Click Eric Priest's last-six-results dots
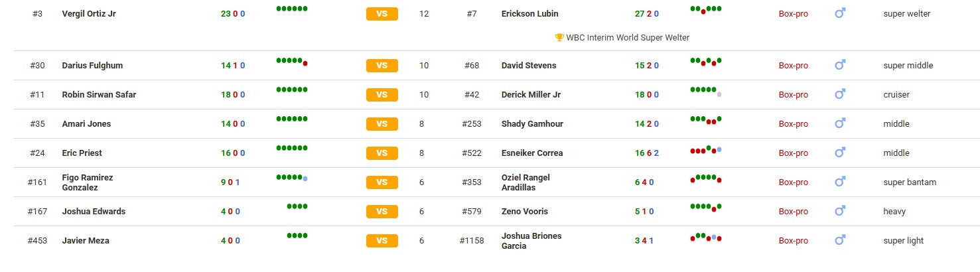 292,148
